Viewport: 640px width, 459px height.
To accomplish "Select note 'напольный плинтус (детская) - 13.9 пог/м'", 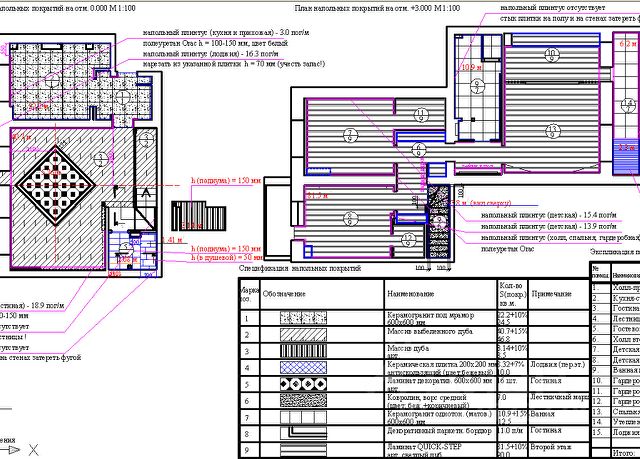I will point(549,226).
